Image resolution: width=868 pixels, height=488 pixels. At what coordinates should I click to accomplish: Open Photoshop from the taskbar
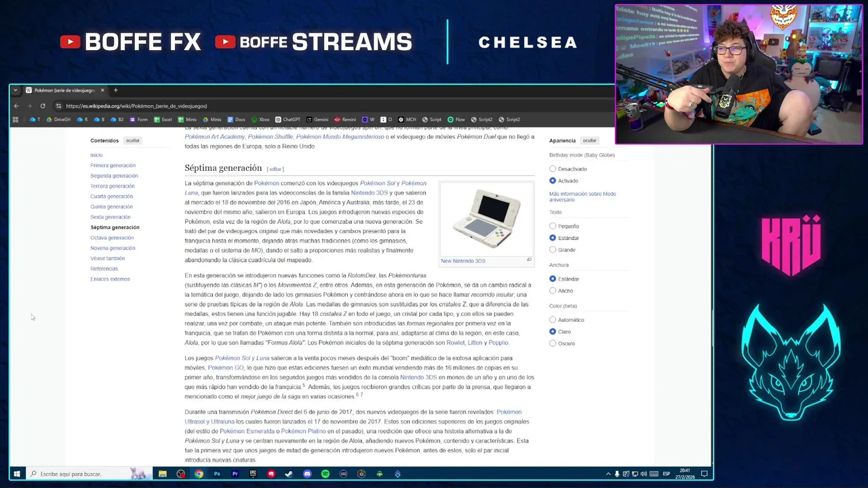217,474
